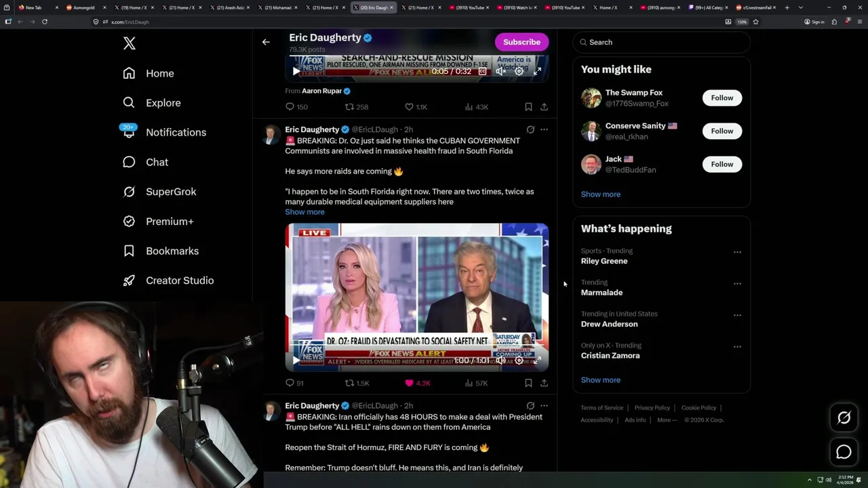Open the Terms of Service link
This screenshot has height=488, width=868.
[601, 408]
